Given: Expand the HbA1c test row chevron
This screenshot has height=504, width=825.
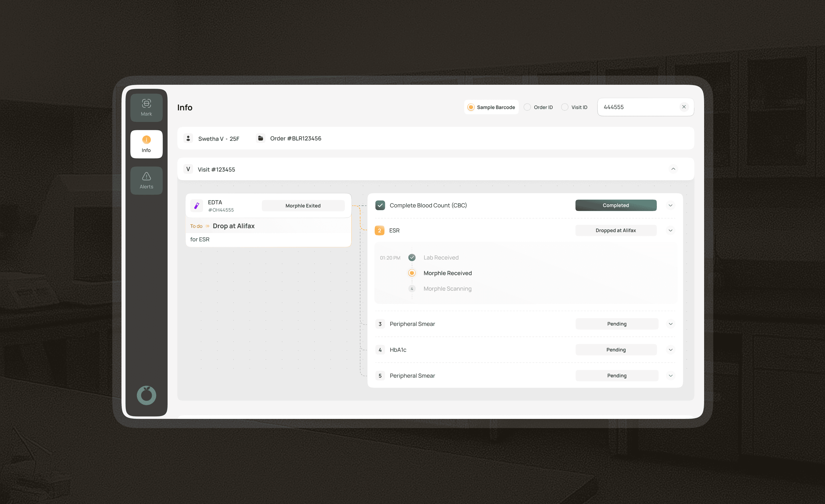Looking at the screenshot, I should (x=670, y=350).
